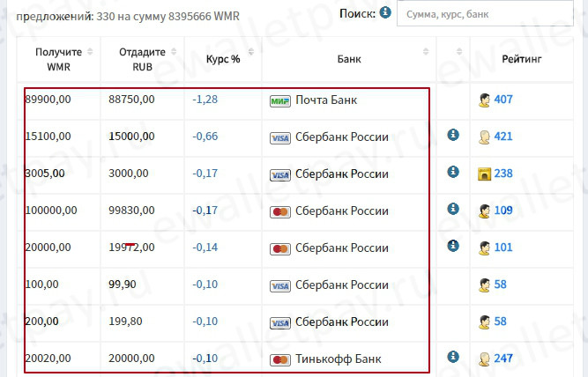Select the 88750,00 RUB amount cell
Viewport: 588px width, 377px height.
[131, 100]
